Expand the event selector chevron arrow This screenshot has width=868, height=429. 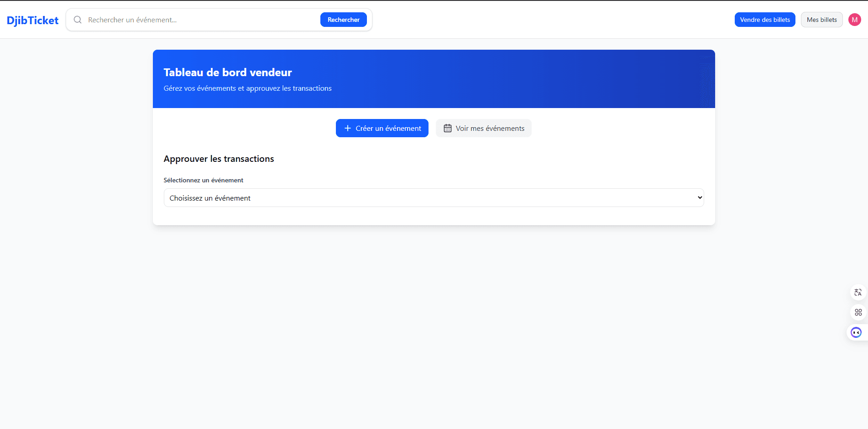coord(699,197)
